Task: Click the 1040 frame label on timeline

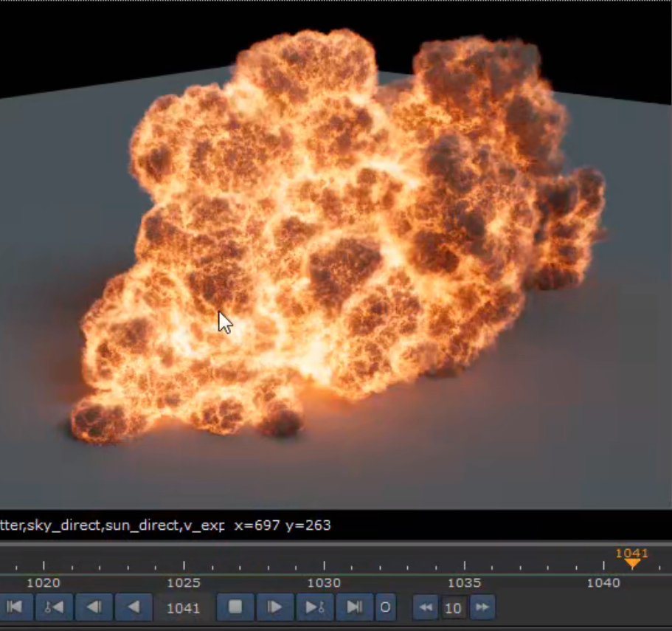Action: point(603,583)
